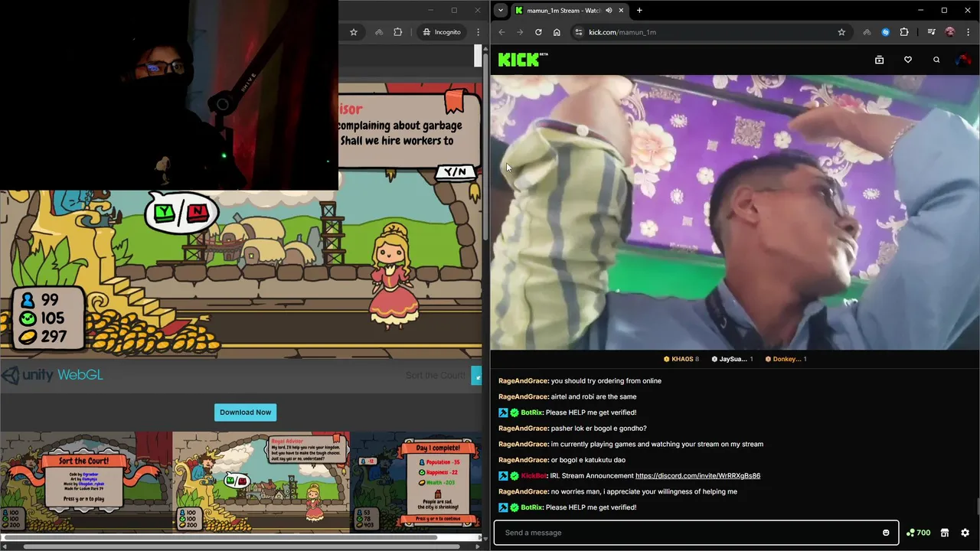
Task: Select the mamun_1m Stream browser tab
Action: 570,11
